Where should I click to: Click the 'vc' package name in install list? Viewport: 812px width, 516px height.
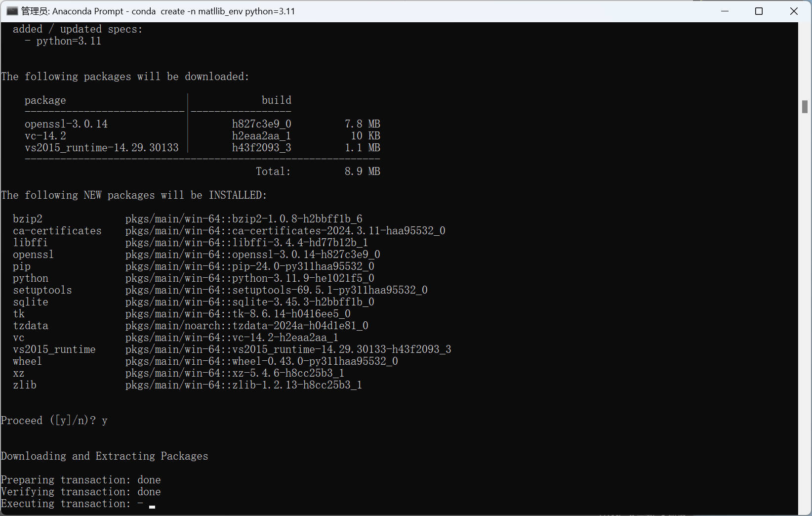(19, 338)
